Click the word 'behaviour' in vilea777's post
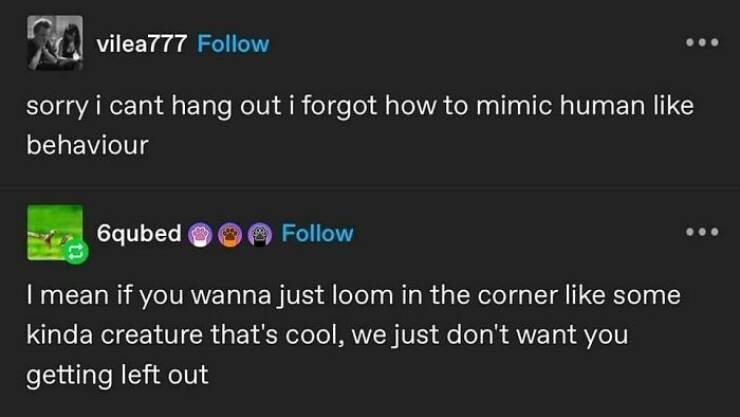The image size is (740, 417). [87, 144]
